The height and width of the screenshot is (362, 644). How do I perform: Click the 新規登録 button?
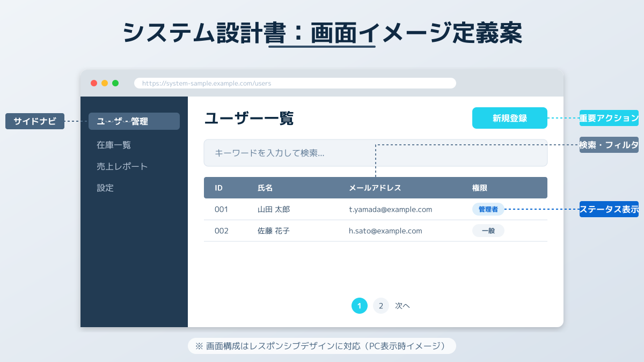point(509,118)
